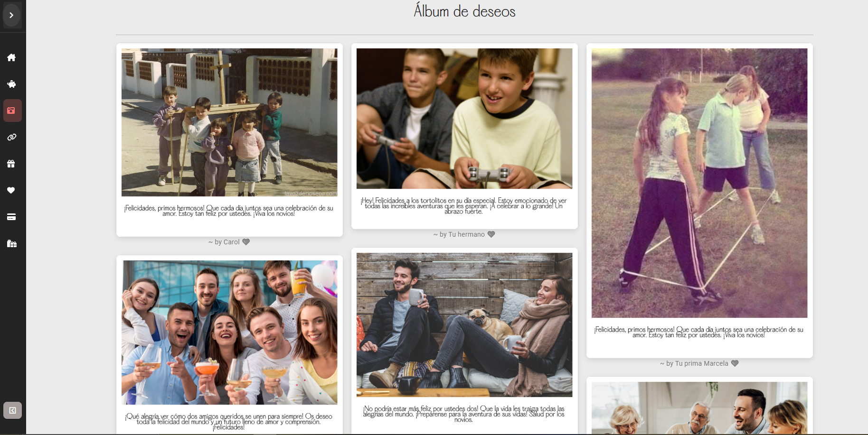This screenshot has width=868, height=435.
Task: Open the piggy bank savings icon
Action: tap(11, 84)
